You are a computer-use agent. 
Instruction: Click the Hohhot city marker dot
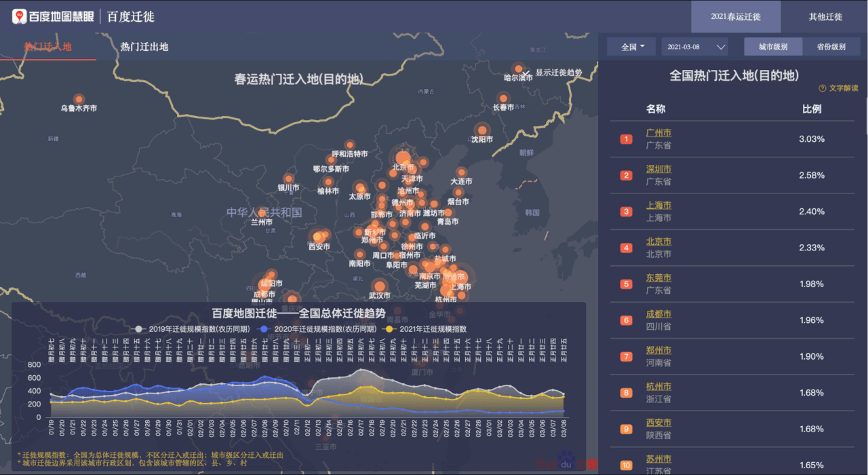[350, 145]
